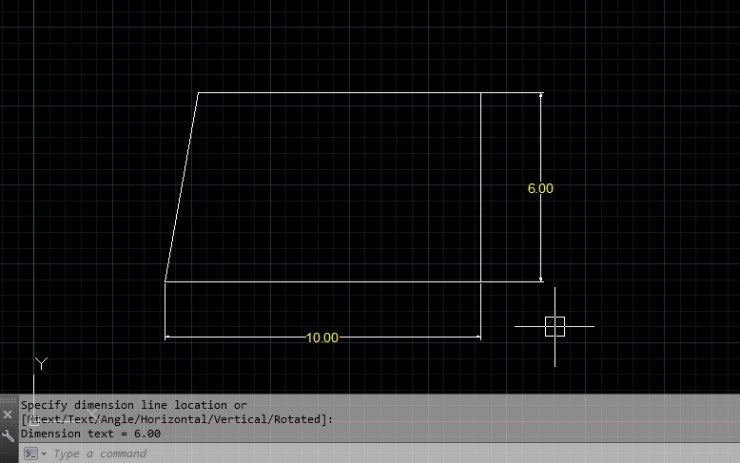740x463 pixels.
Task: Expand recent commands dropdown arrow
Action: [x=44, y=454]
